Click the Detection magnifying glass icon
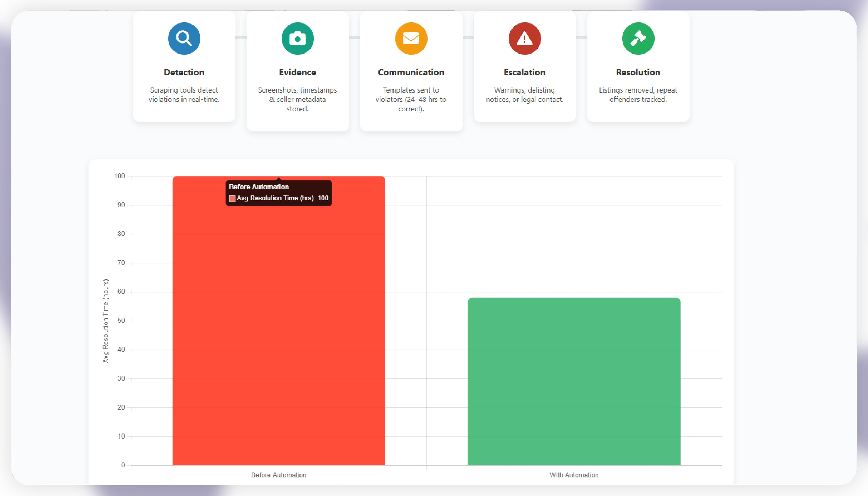This screenshot has height=496, width=868. [184, 38]
